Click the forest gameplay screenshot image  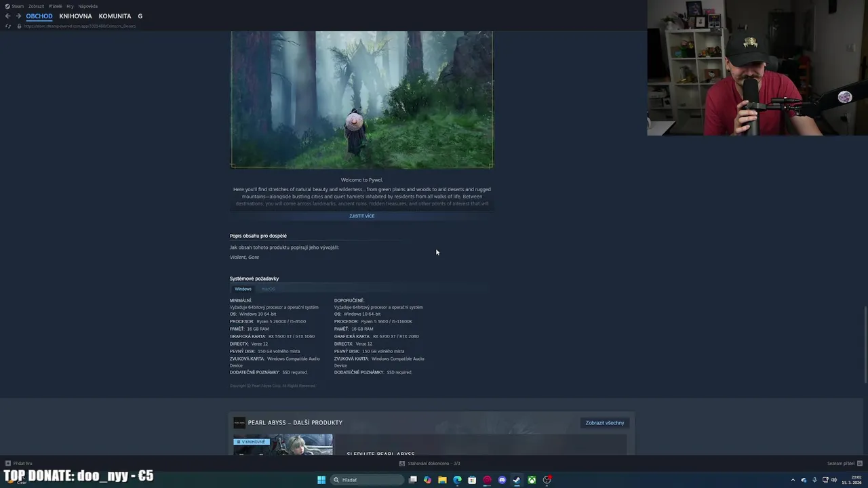click(361, 99)
